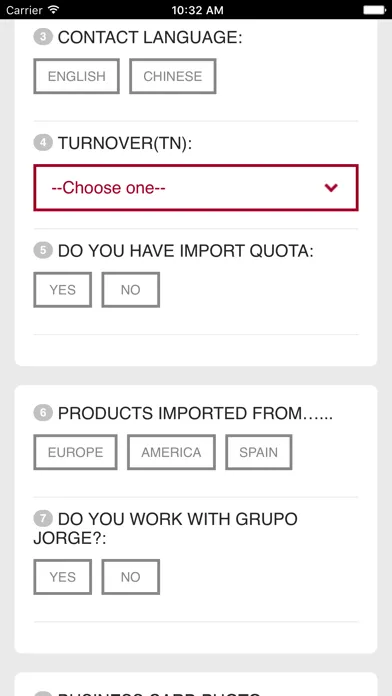Click the step 5 import quota badge
The height and width of the screenshot is (696, 392).
(x=43, y=250)
